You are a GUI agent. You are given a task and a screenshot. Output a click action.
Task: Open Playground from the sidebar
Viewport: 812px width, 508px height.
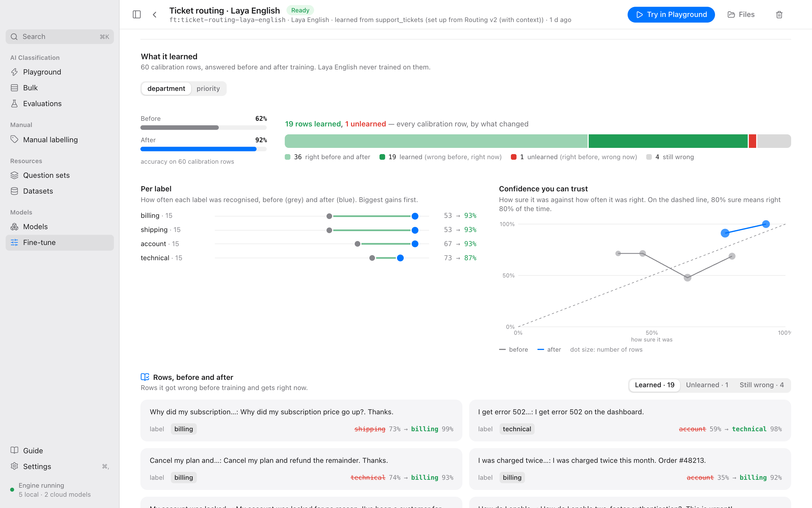(x=60, y=72)
